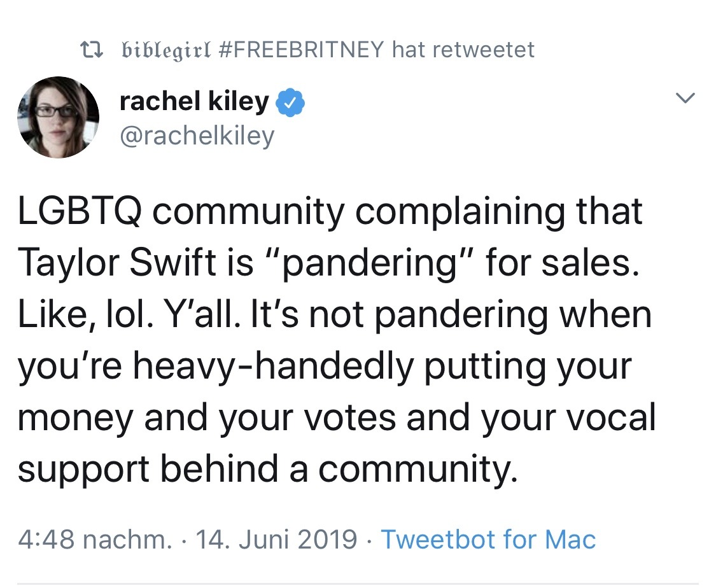Click the "14. Juni 2019" date
716x588 pixels.
(x=276, y=540)
